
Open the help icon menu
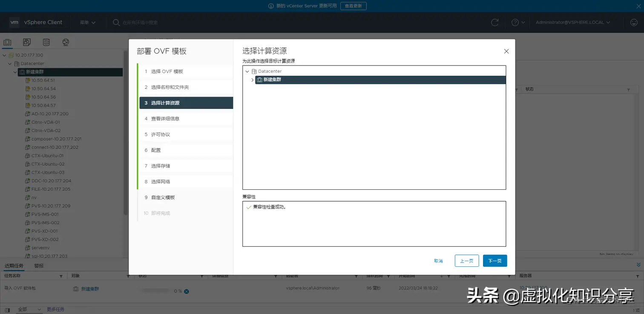(x=514, y=22)
